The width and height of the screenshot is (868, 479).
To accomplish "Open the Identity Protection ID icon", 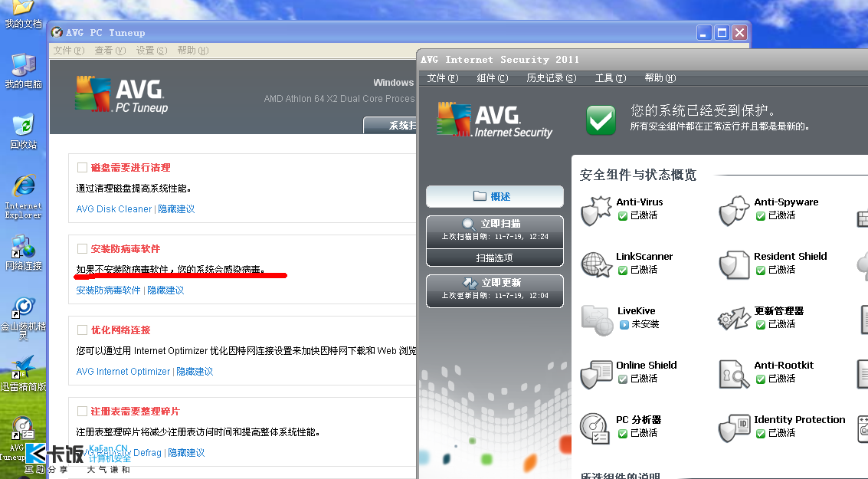I will coord(734,428).
